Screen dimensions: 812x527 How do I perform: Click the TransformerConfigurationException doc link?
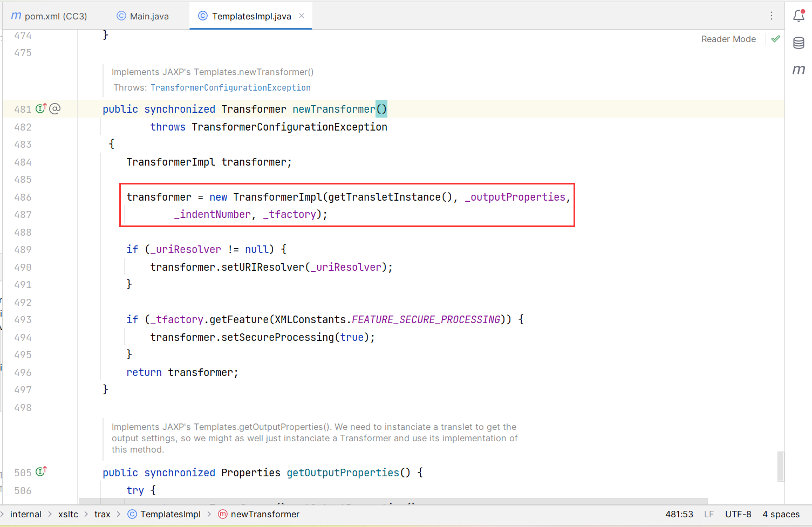click(230, 87)
